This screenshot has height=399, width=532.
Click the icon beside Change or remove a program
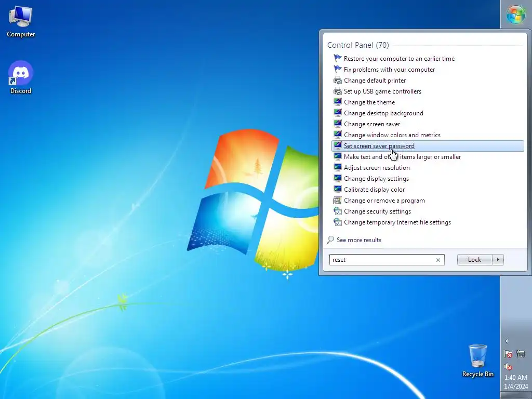tap(338, 200)
